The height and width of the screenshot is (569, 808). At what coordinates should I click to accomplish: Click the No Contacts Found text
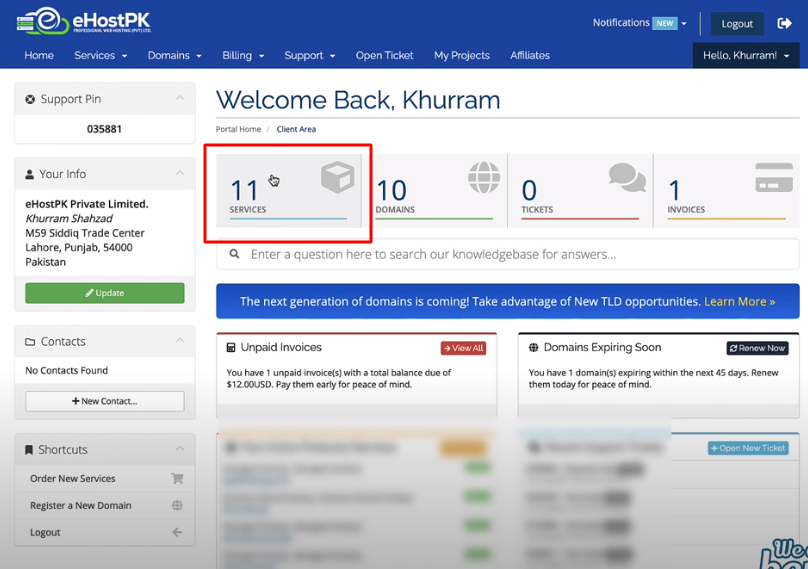click(x=66, y=370)
